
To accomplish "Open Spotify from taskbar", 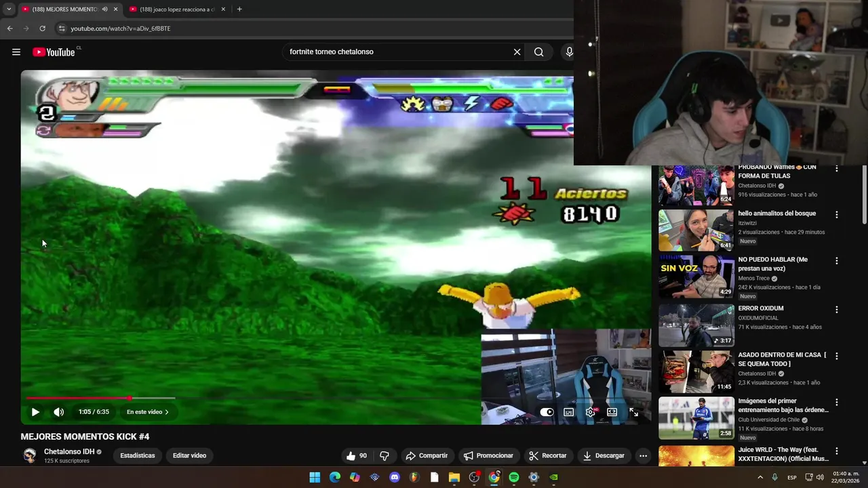I will click(514, 477).
